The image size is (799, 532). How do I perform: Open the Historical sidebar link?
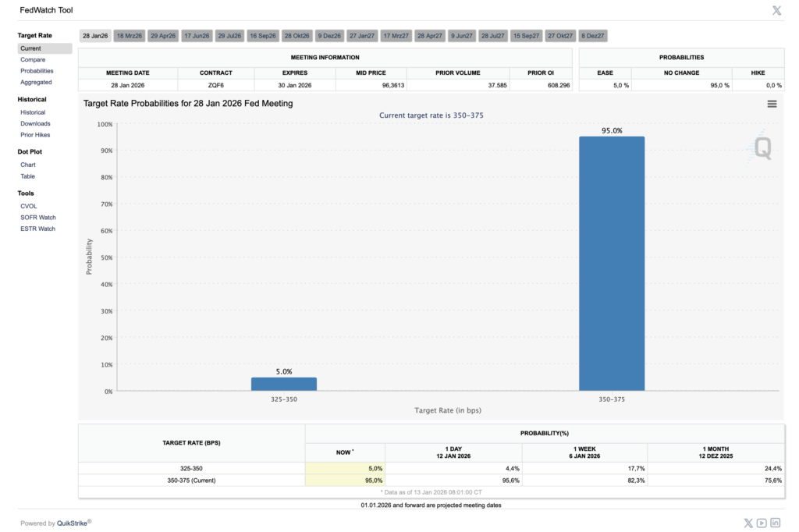(33, 112)
